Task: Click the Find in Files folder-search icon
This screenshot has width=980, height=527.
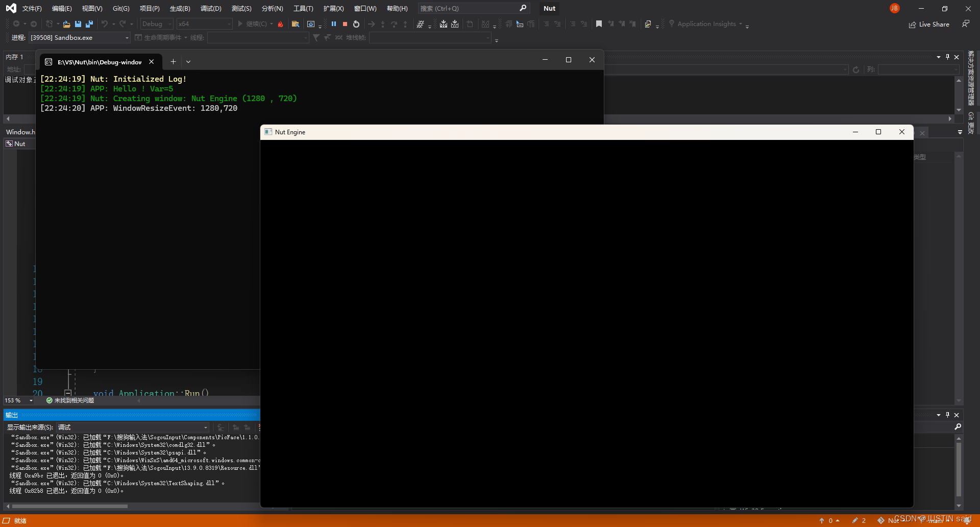Action: pyautogui.click(x=295, y=24)
